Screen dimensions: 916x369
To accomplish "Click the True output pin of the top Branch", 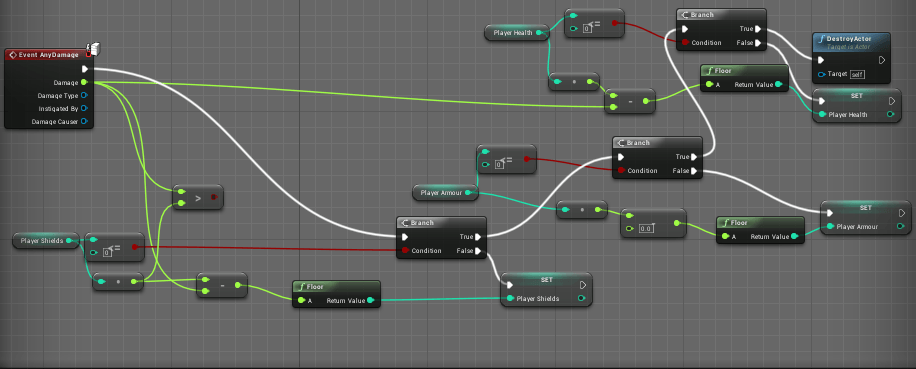I will pos(757,29).
